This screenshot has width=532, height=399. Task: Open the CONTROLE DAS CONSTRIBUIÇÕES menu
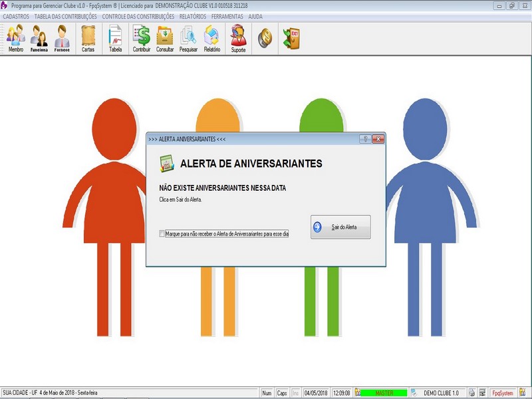pos(138,17)
